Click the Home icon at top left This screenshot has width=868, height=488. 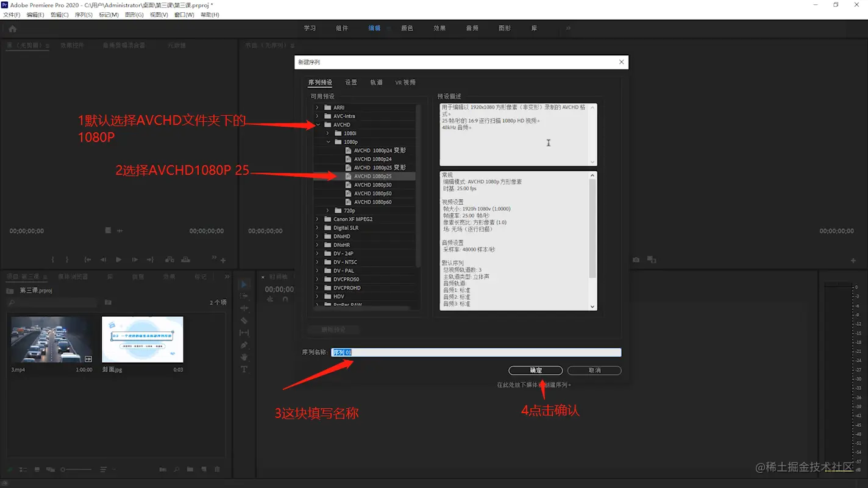[x=12, y=29]
